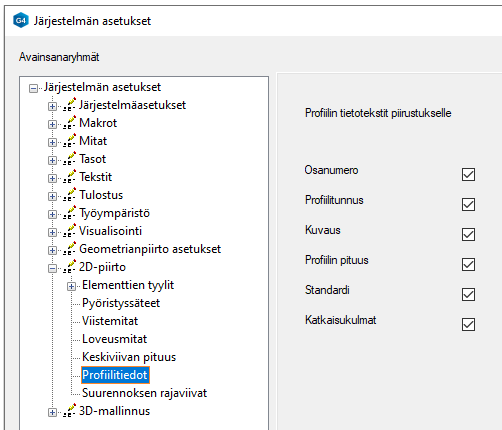Expand the Elementtien tyylit node
This screenshot has height=430, width=502.
[71, 286]
